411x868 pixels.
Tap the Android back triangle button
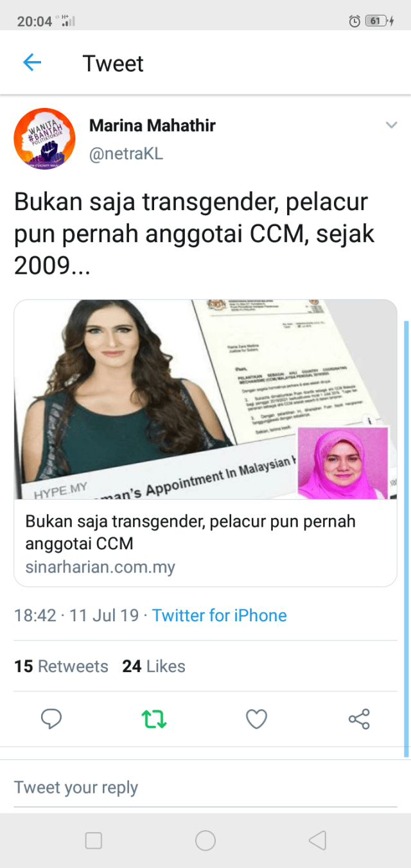tap(317, 840)
